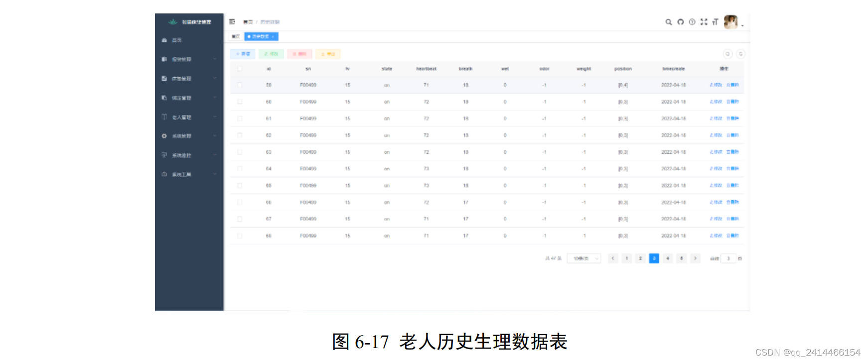Click 修改 link in row id 59
The width and height of the screenshot is (868, 362).
[x=716, y=85]
